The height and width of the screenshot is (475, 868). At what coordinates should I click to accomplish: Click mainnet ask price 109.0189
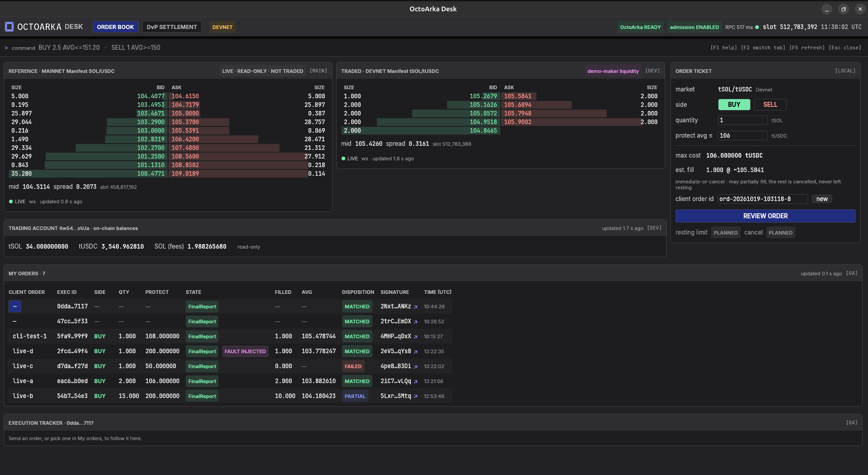click(185, 174)
